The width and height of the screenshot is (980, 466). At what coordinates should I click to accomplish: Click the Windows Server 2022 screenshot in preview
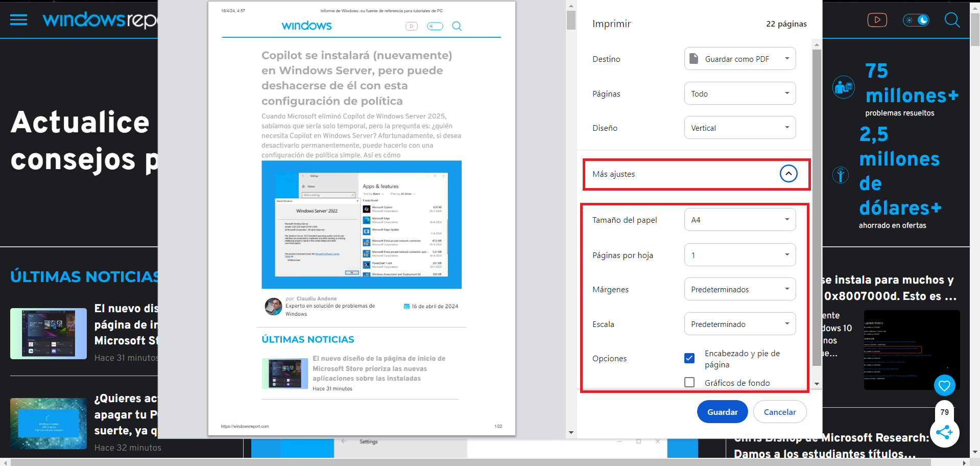[362, 225]
